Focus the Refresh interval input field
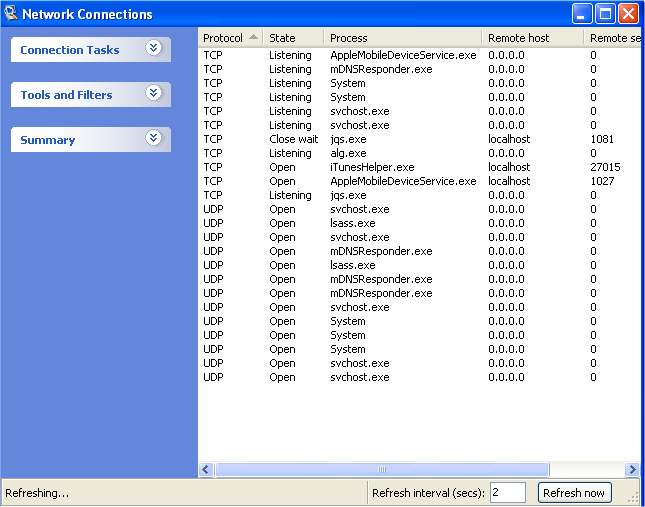This screenshot has width=645, height=507. [x=508, y=493]
